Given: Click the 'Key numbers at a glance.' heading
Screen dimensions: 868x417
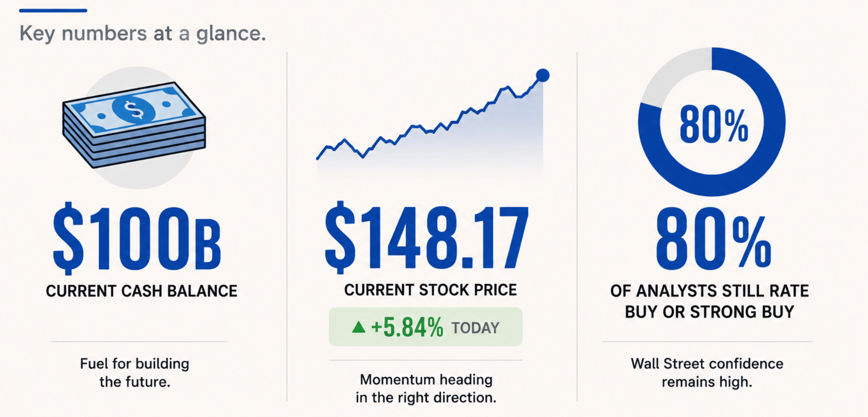Looking at the screenshot, I should point(142,34).
